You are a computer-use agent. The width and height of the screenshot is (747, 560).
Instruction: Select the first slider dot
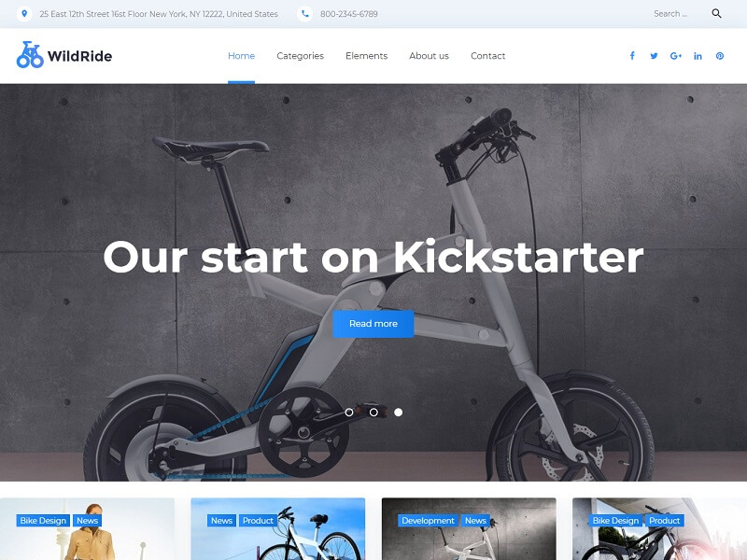(x=349, y=413)
